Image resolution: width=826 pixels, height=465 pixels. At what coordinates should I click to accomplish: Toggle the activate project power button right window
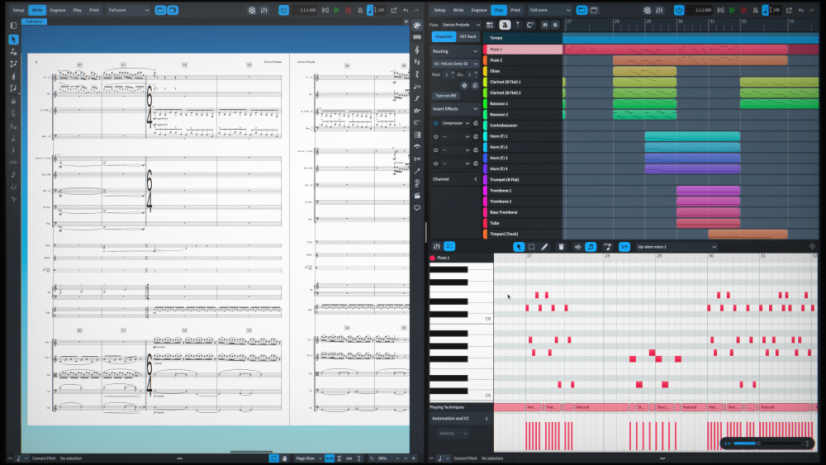click(678, 10)
